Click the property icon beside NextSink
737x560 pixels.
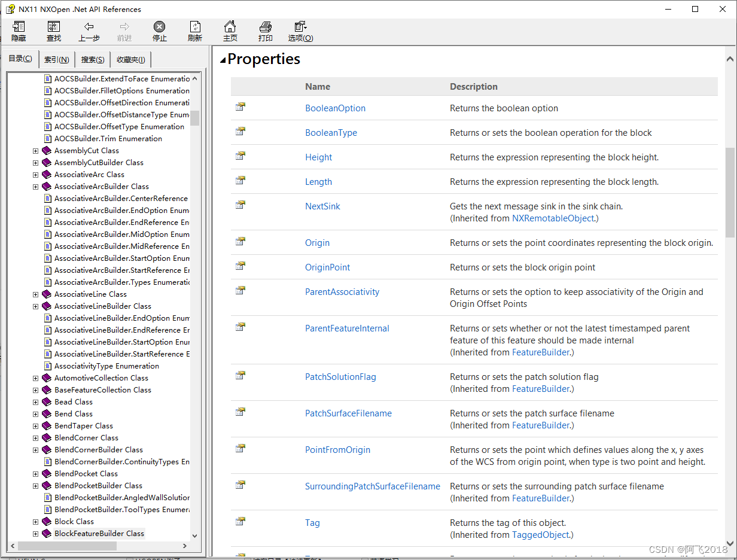(x=240, y=205)
